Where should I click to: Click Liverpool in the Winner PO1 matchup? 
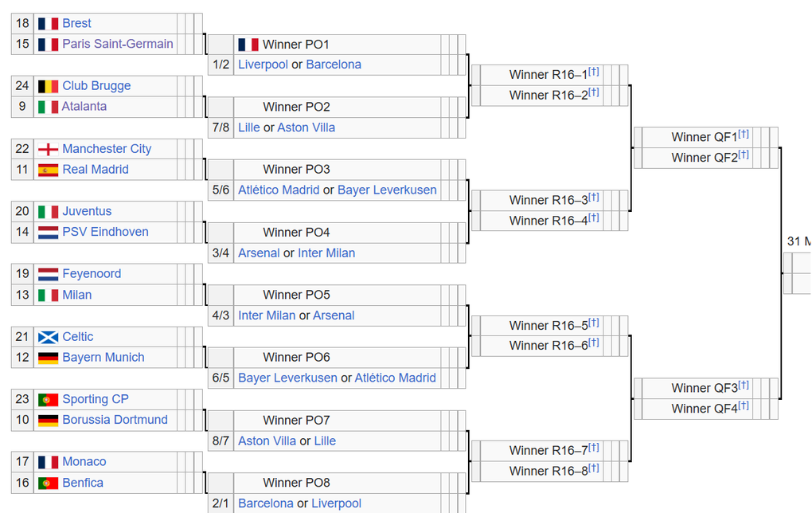point(263,65)
